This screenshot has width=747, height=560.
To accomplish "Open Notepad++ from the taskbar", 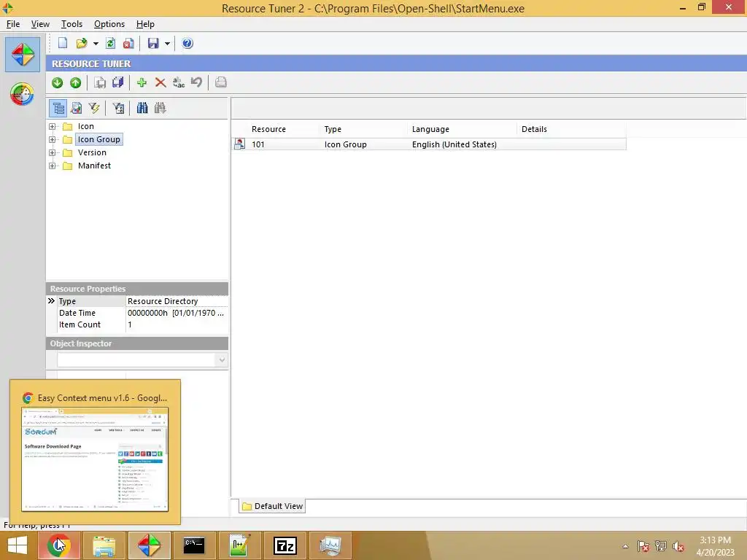I will (239, 545).
